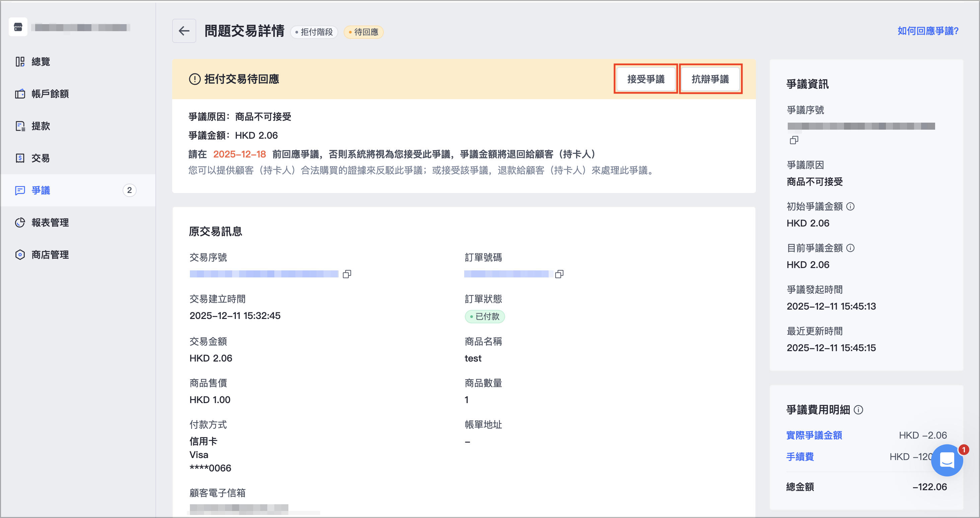This screenshot has height=518, width=980.
Task: Click the 問題交易詳情 page title
Action: coord(244,31)
